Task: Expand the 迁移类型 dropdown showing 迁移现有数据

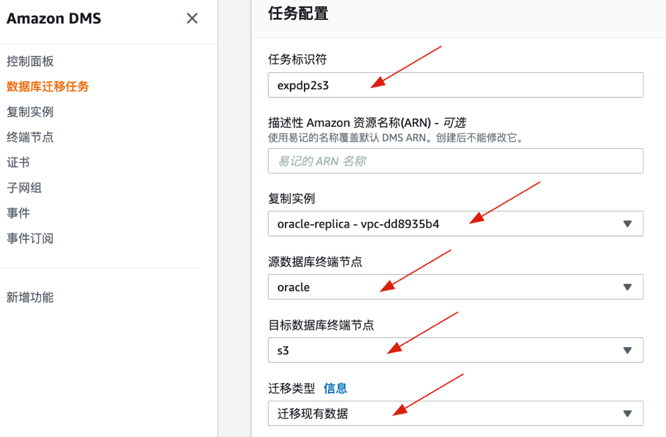Action: 455,413
